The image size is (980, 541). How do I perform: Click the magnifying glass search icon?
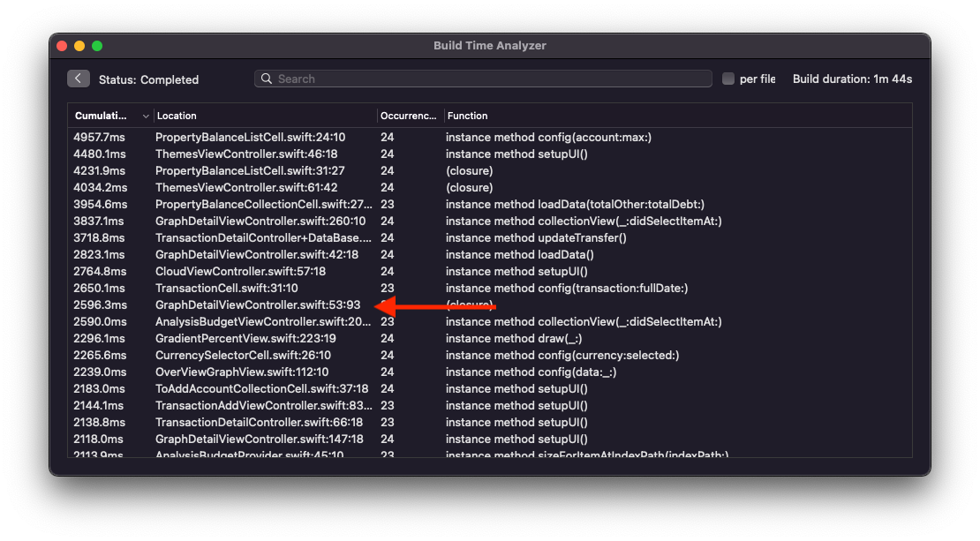[267, 79]
